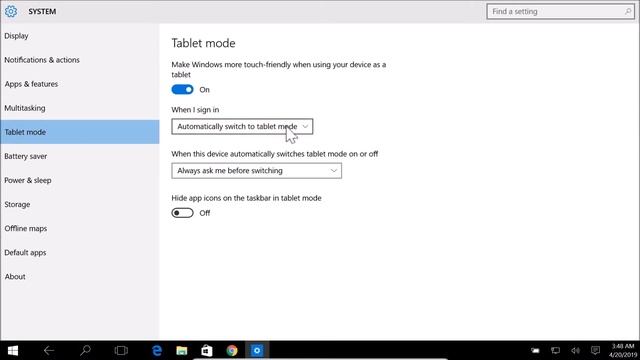
Task: Select Multitasking in the sidebar
Action: [80, 108]
